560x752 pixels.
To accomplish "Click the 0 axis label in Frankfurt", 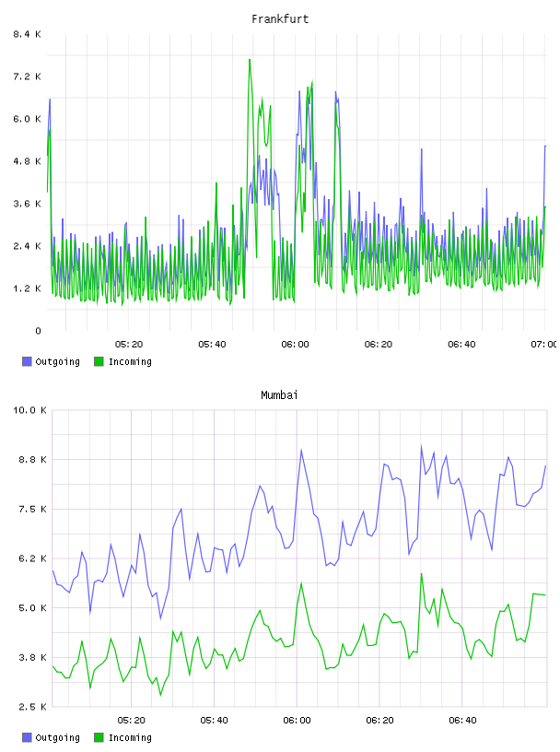I will point(38,331).
